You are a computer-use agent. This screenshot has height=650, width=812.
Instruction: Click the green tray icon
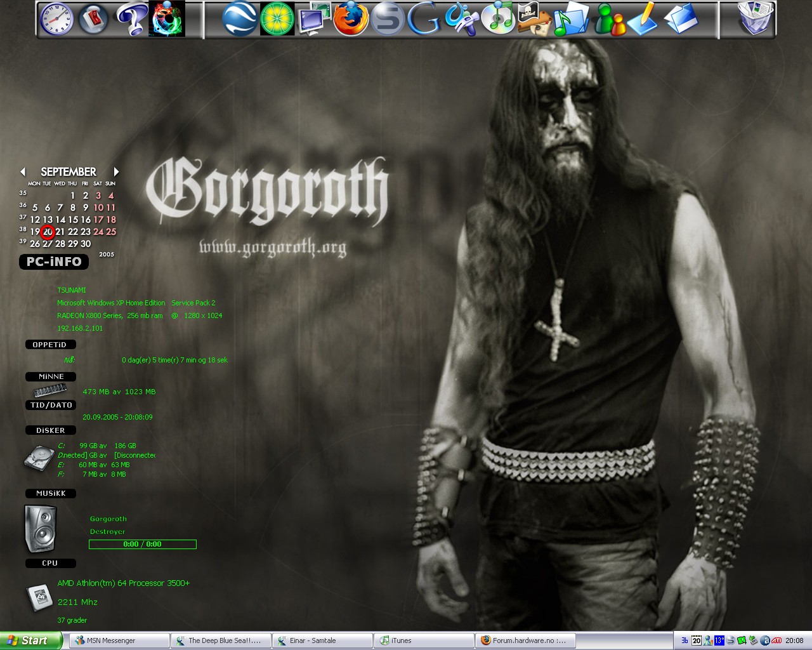tap(742, 640)
